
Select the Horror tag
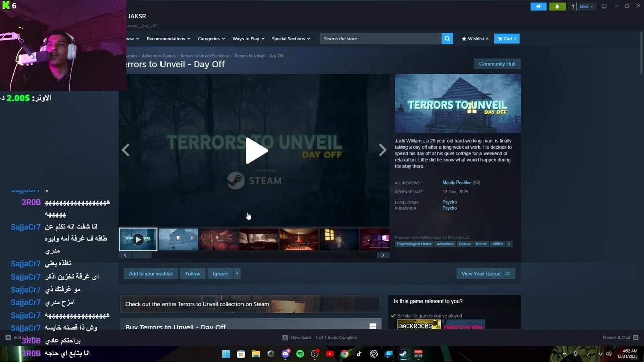coord(481,244)
